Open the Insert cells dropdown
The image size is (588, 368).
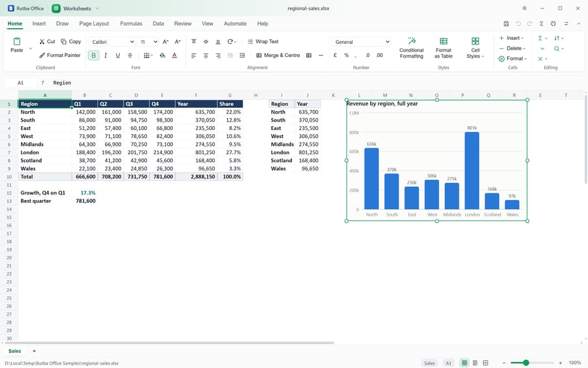512,38
